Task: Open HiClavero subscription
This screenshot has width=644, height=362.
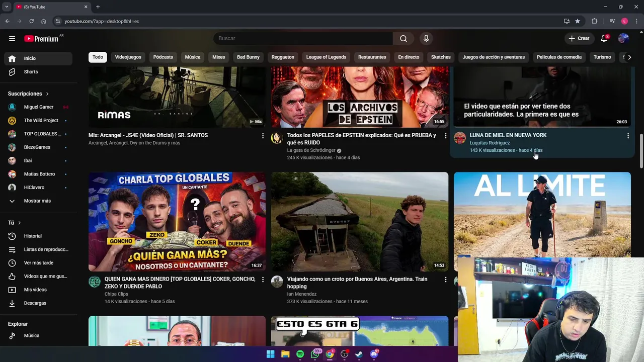Action: point(38,188)
